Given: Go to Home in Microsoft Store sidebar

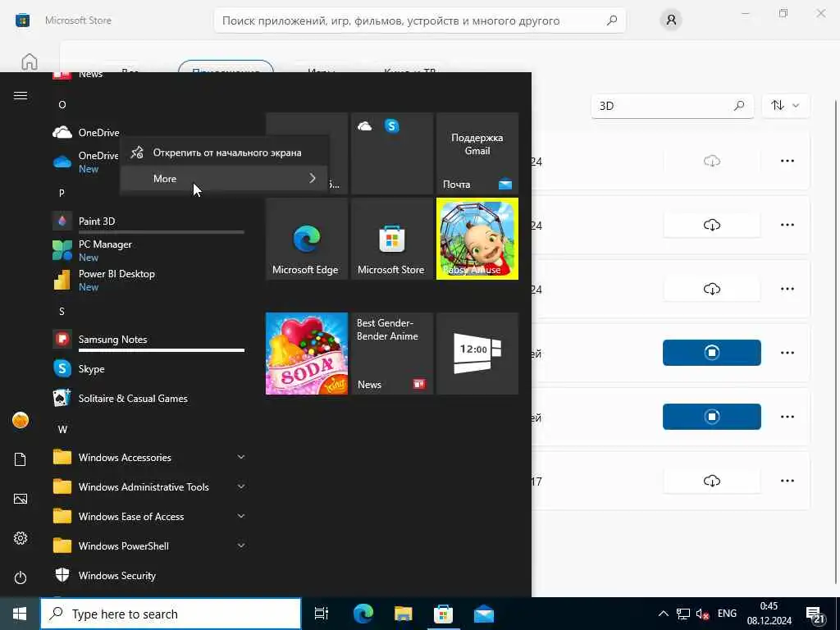Looking at the screenshot, I should 30,62.
